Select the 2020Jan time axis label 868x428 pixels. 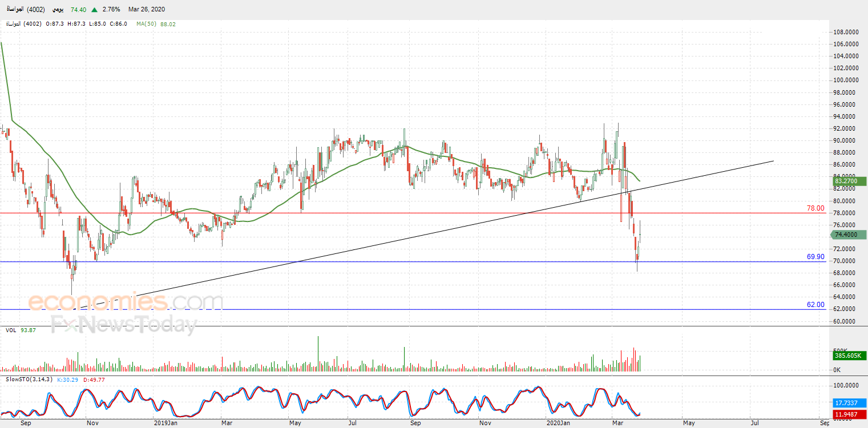pos(558,423)
